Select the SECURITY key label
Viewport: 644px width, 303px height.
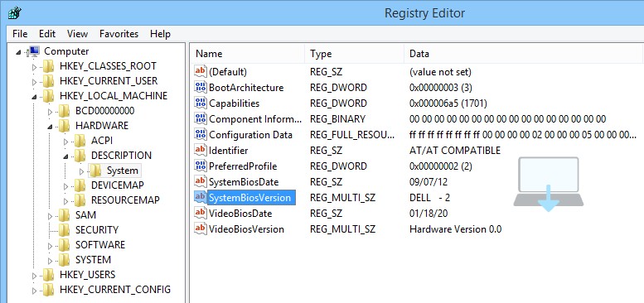(97, 230)
